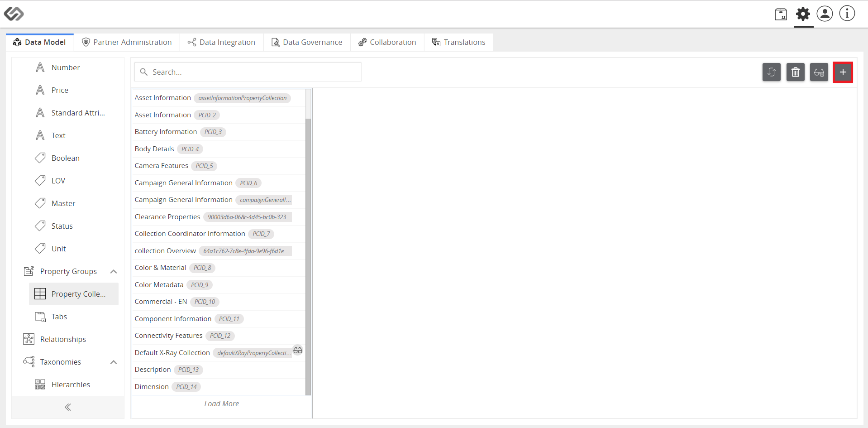868x428 pixels.
Task: Click the collection list vertical scrollbar
Action: pos(308,256)
